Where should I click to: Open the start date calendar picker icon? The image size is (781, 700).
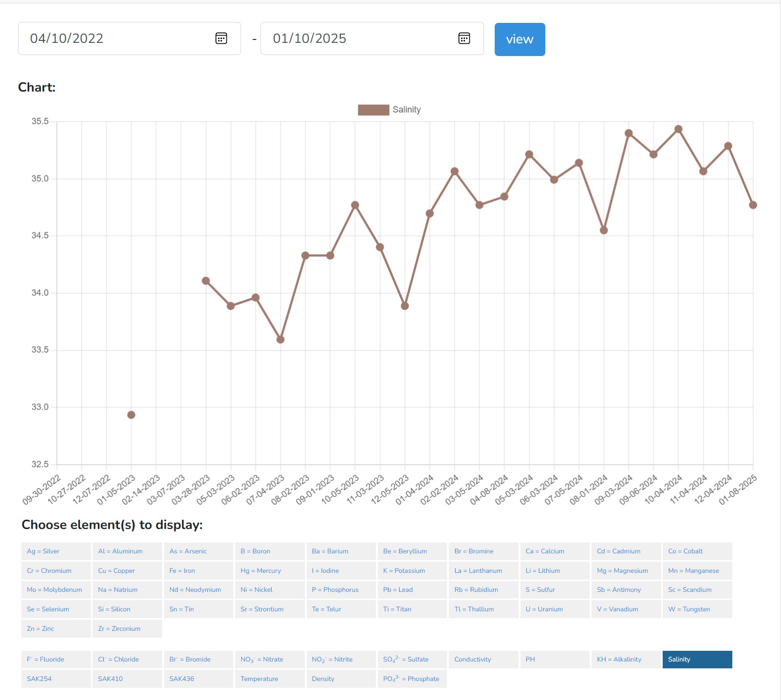tap(221, 38)
